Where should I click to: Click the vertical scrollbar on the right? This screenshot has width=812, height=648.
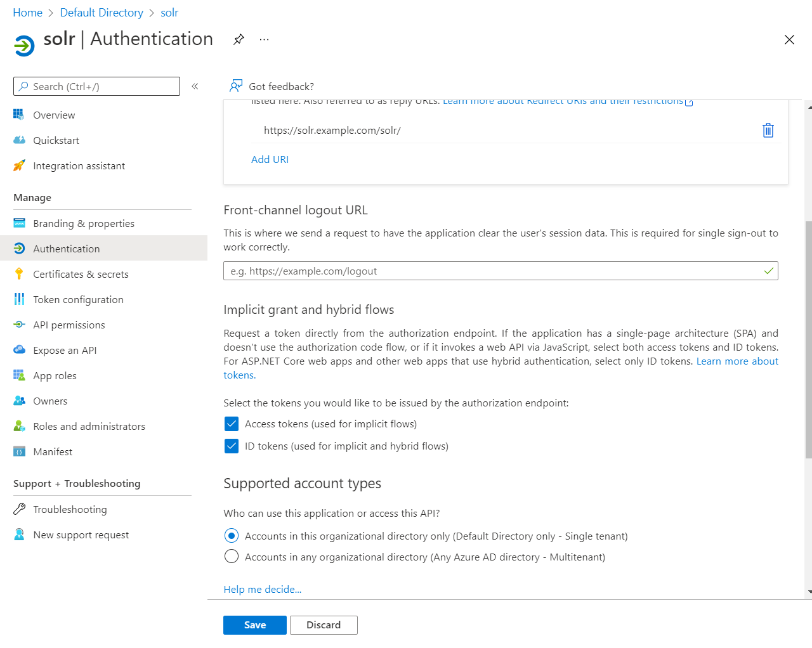[x=808, y=339]
